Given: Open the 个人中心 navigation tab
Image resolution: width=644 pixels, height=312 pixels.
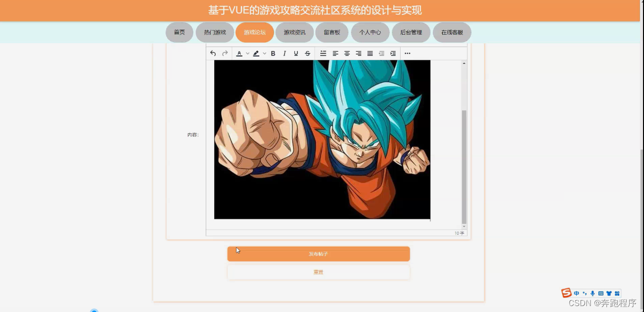Looking at the screenshot, I should point(370,32).
